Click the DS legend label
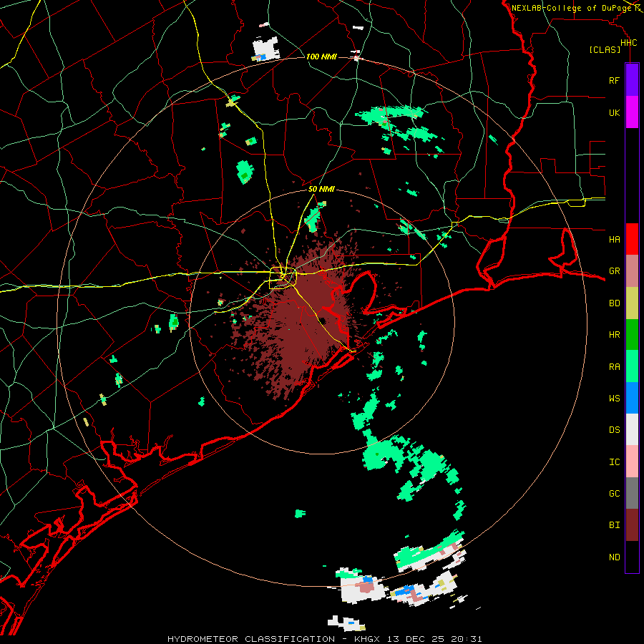 click(x=614, y=429)
